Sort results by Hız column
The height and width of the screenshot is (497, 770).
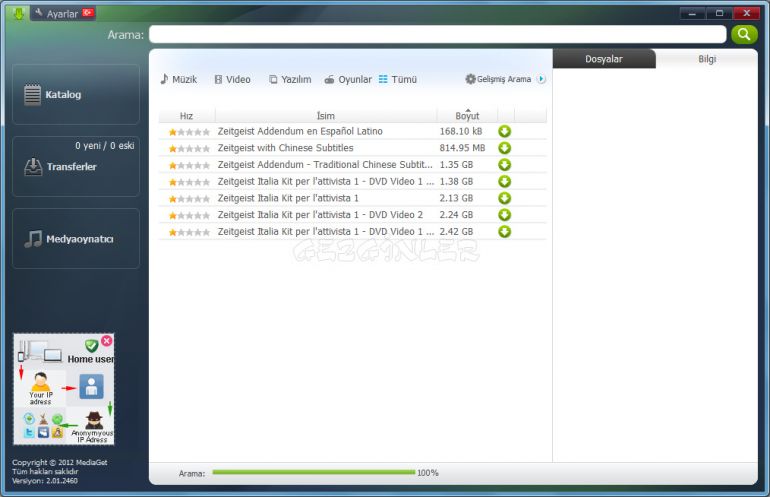point(186,116)
